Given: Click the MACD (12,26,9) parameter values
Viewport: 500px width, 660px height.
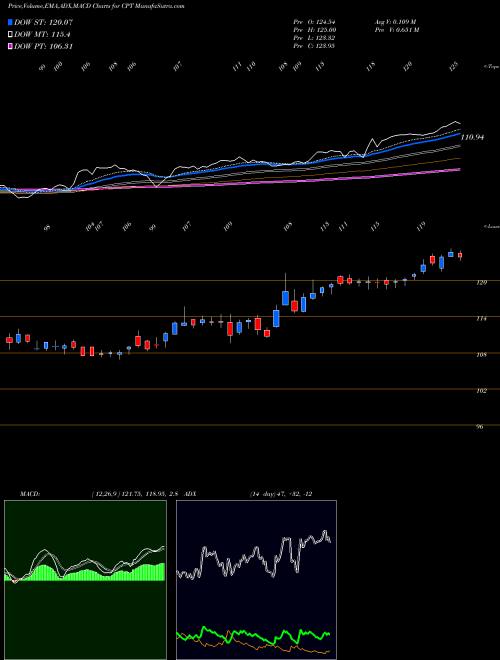Looking at the screenshot, I should click(137, 494).
